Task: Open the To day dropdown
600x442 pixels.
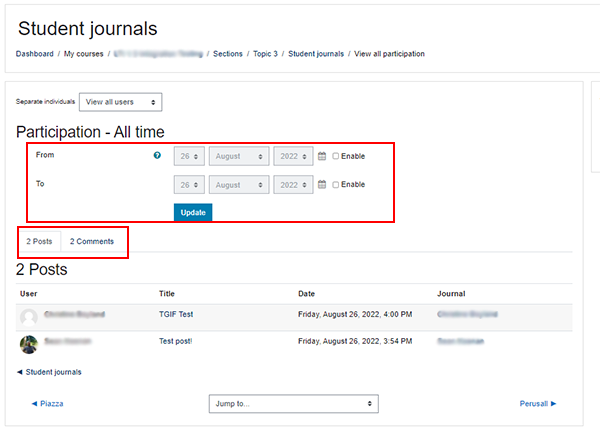Action: 189,185
